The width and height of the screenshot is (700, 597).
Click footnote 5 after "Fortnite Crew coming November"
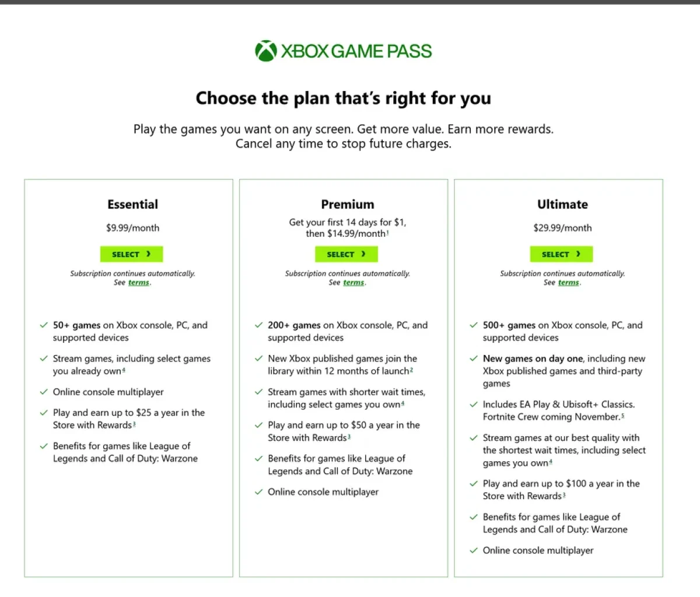(x=622, y=416)
